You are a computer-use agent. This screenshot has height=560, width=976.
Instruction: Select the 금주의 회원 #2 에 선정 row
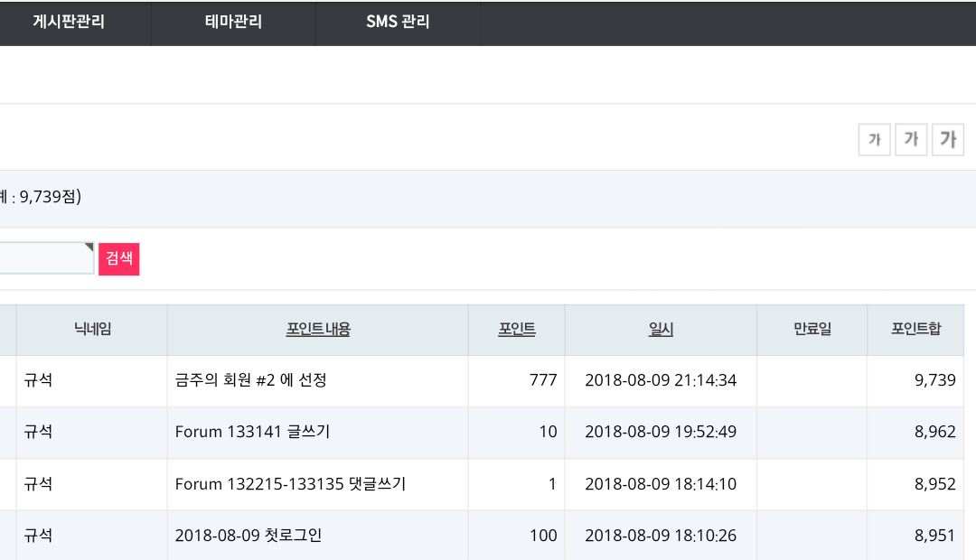coord(482,380)
